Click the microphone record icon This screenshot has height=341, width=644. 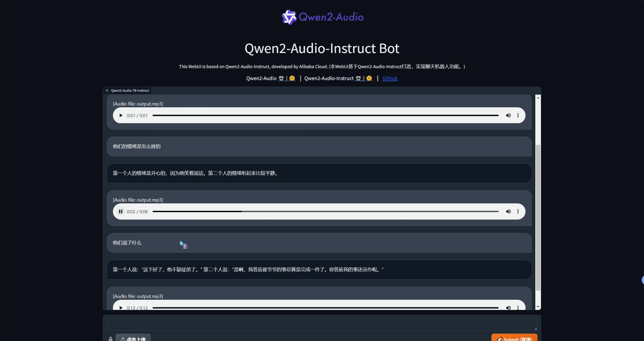pyautogui.click(x=110, y=339)
